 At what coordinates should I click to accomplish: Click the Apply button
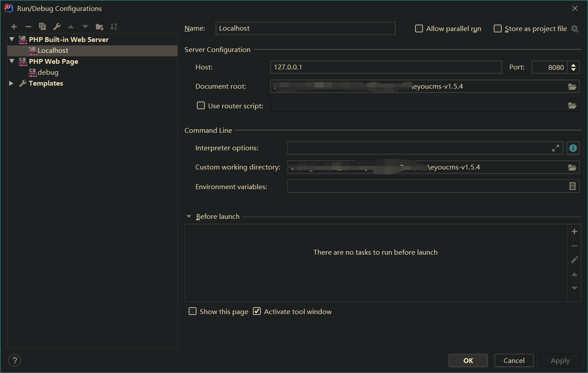coord(560,360)
